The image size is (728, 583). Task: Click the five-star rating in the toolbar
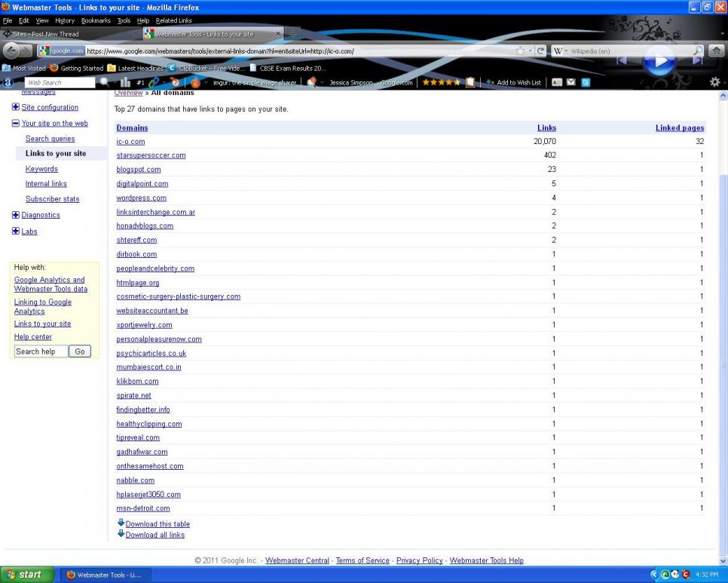441,82
